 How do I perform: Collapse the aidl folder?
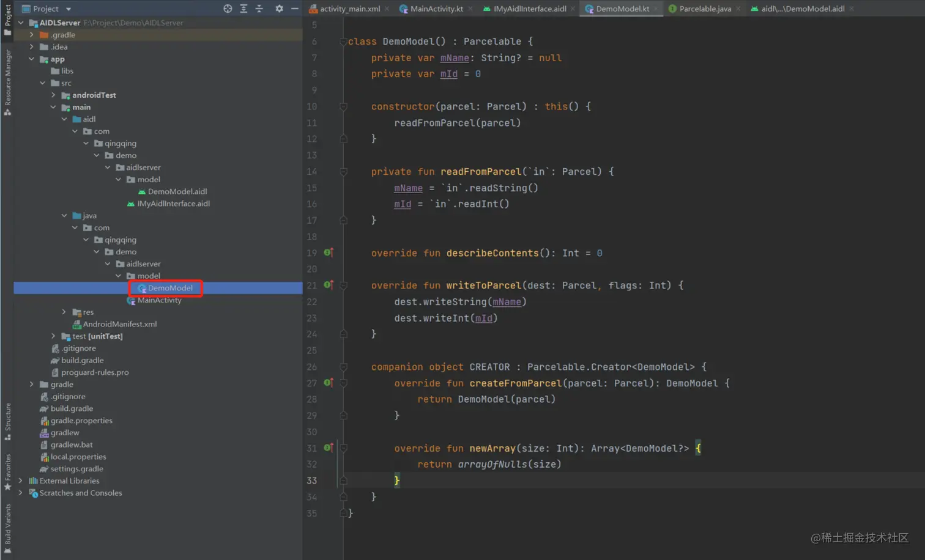click(x=64, y=119)
